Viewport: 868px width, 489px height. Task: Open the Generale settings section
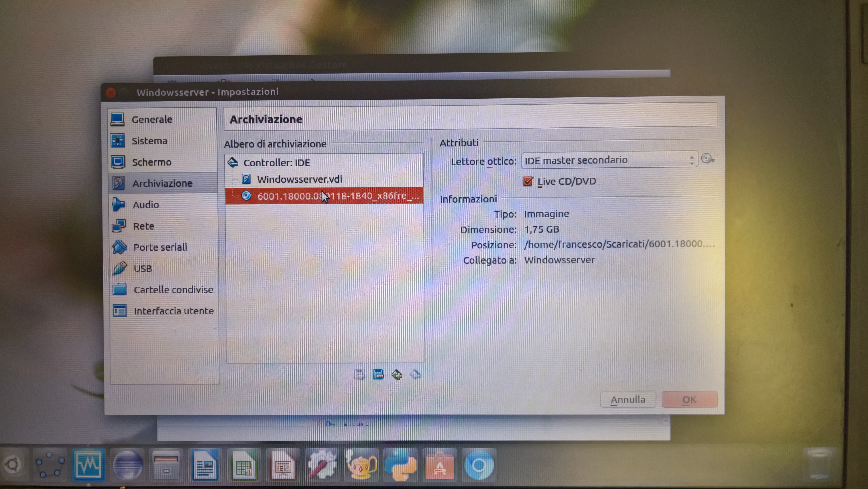pos(163,119)
